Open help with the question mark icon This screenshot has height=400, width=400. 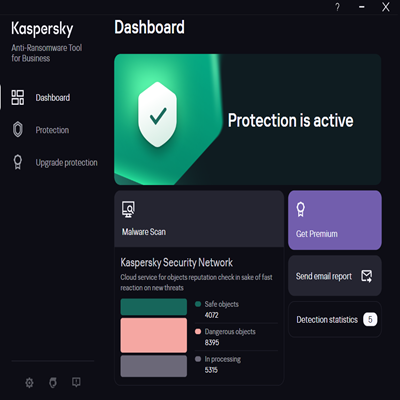click(337, 7)
